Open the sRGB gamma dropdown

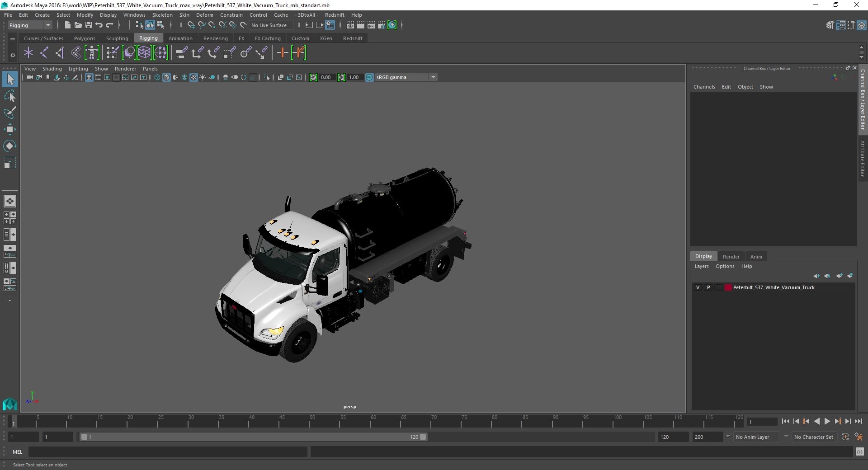point(406,77)
